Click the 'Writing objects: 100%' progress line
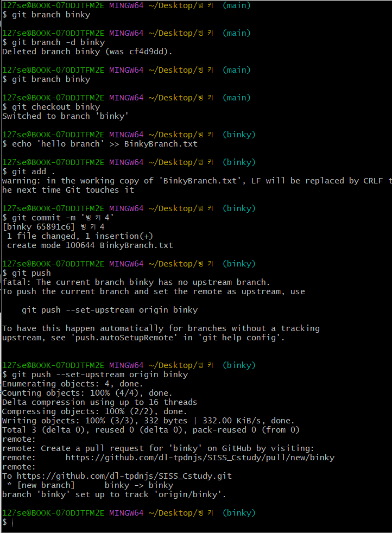This screenshot has height=533, width=392. pos(148,421)
